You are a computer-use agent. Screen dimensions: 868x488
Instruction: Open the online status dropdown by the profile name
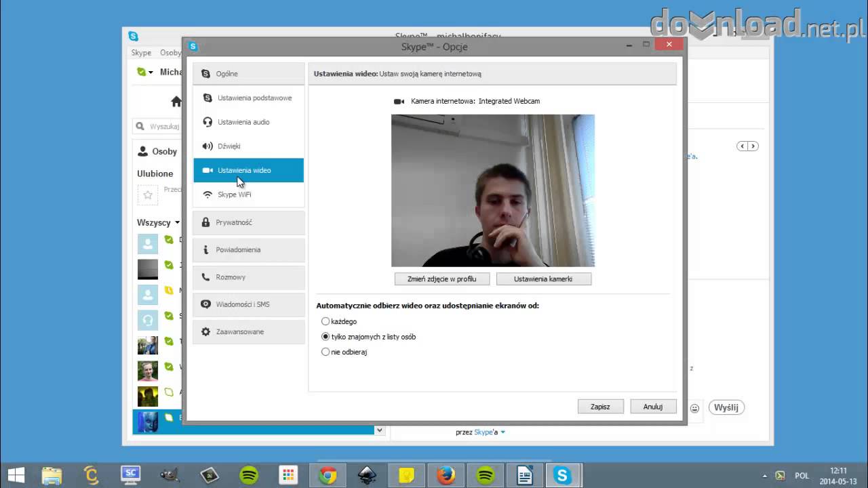145,72
